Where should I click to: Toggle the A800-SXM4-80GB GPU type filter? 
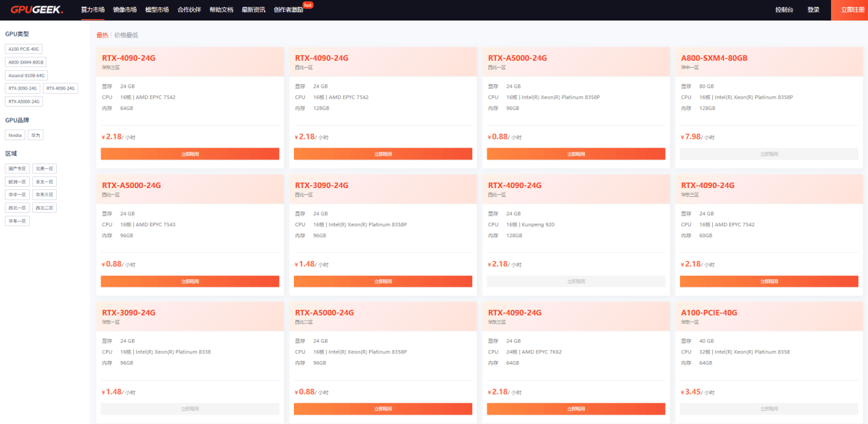[26, 62]
